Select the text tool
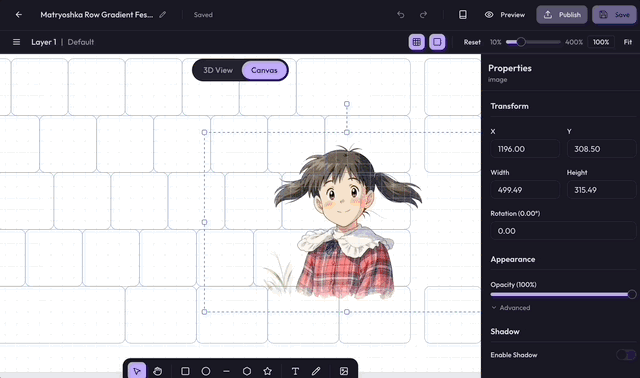The width and height of the screenshot is (640, 378). pyautogui.click(x=295, y=371)
